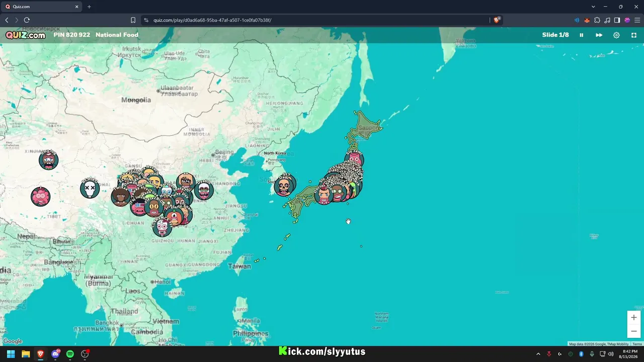Screen dimensions: 644x362
Task: Open Spotify from the taskbar
Action: point(70,354)
